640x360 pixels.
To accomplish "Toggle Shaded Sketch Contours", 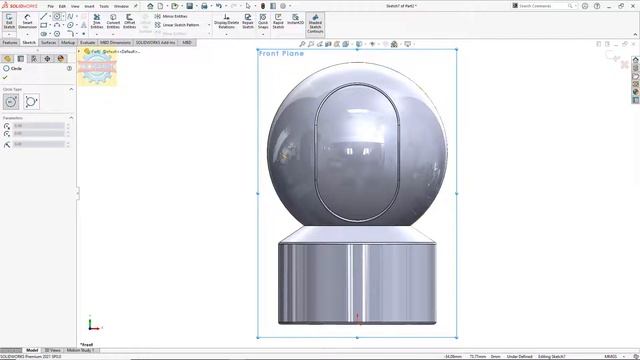I will coord(315,24).
